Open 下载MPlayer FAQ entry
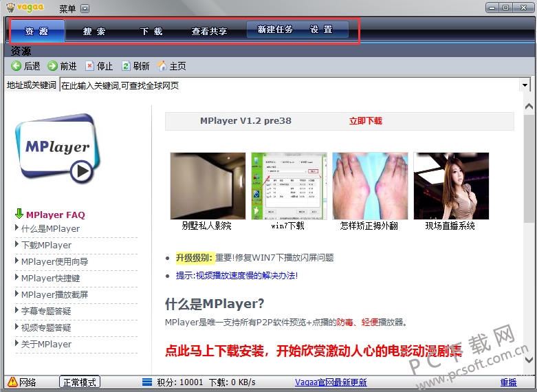This screenshot has width=537, height=392. 46,245
